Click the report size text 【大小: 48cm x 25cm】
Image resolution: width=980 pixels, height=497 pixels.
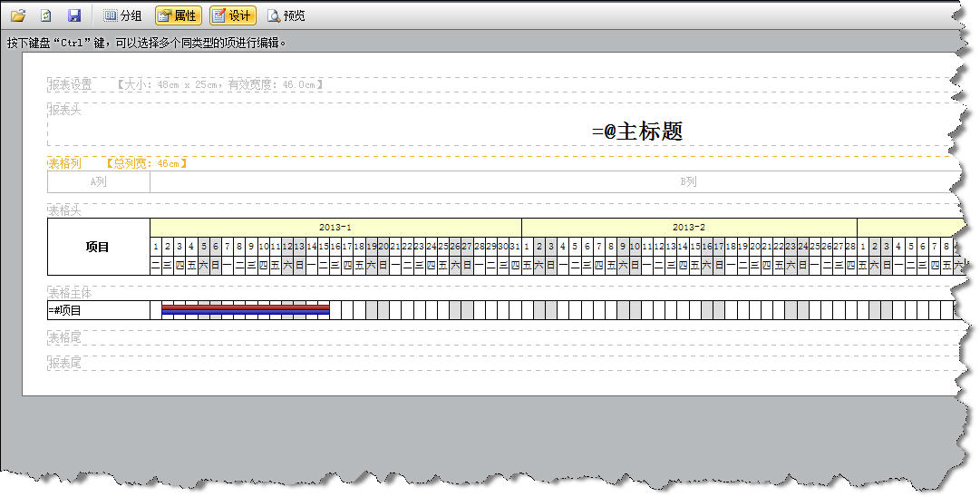[x=220, y=84]
